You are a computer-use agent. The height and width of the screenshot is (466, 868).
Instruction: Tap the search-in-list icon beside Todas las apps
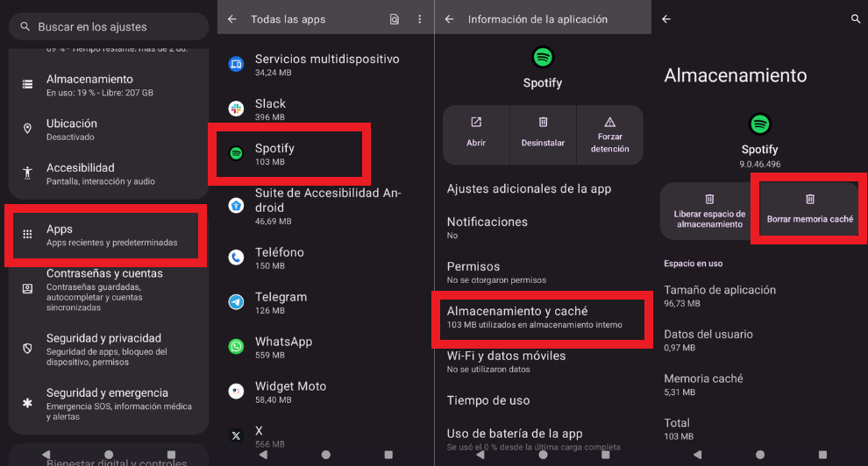coord(395,19)
